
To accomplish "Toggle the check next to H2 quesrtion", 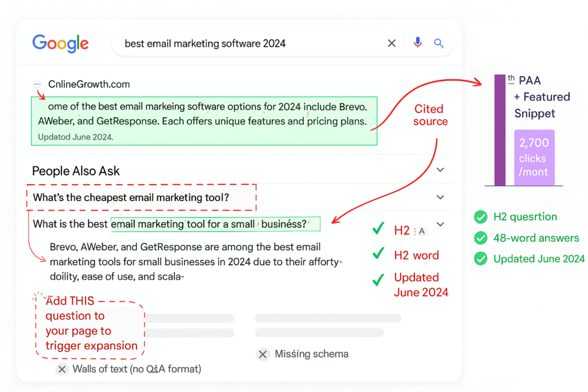I will 481,217.
